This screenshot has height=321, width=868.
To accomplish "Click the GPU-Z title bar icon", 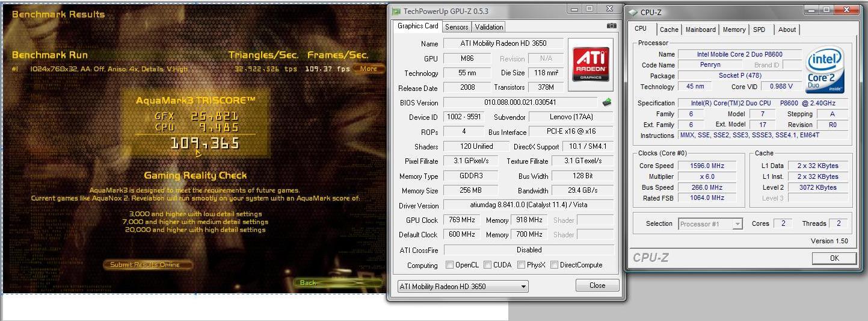I will coord(395,11).
